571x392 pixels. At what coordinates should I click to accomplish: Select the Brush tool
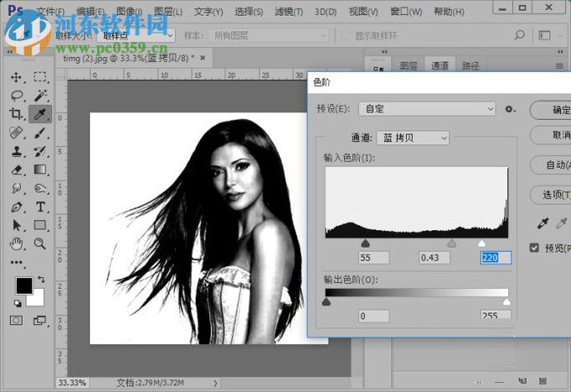[x=40, y=132]
